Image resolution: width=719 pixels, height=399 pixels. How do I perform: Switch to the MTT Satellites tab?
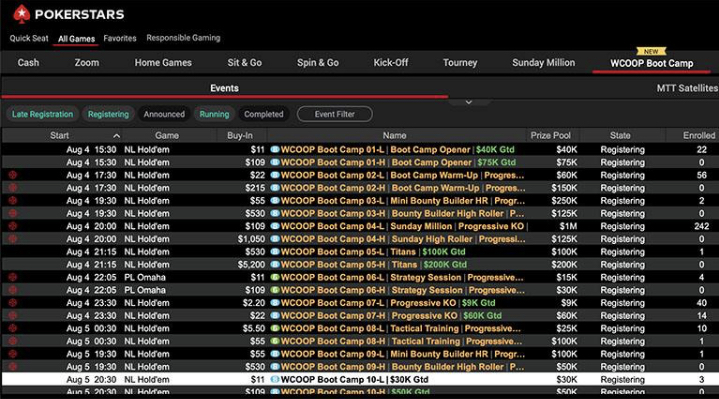(687, 88)
